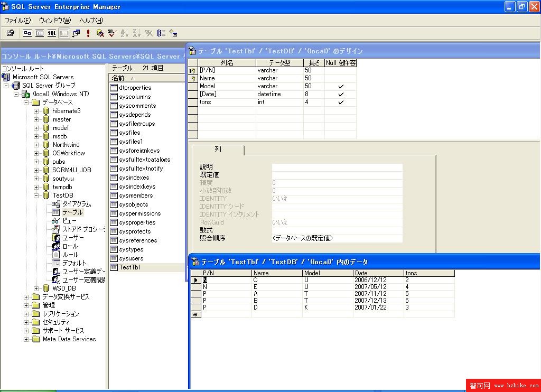Sort ascending with the A-Z icon
The height and width of the screenshot is (392, 541).
click(x=125, y=33)
